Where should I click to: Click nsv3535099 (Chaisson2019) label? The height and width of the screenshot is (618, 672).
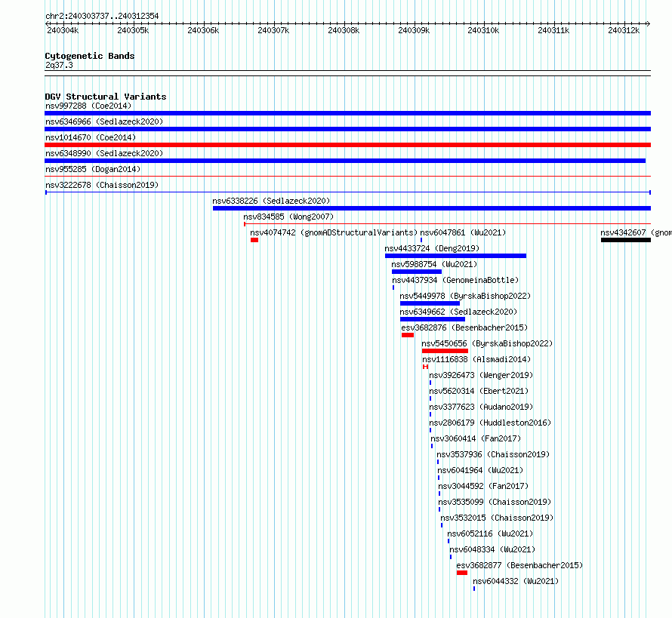(495, 502)
